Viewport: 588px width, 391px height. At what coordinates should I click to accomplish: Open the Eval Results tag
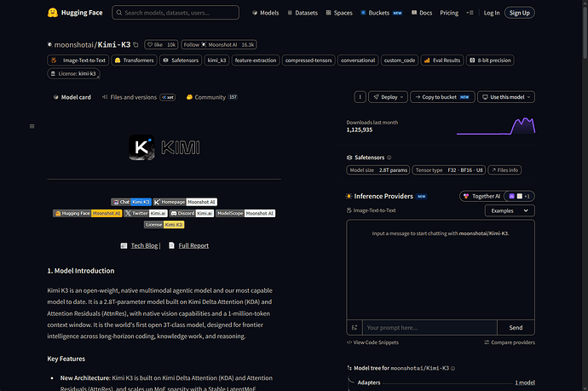pyautogui.click(x=442, y=60)
